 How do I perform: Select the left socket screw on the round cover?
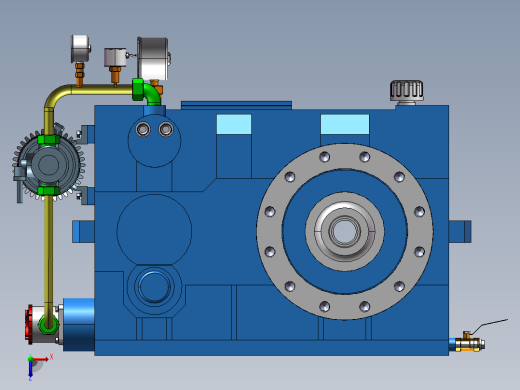[143, 129]
